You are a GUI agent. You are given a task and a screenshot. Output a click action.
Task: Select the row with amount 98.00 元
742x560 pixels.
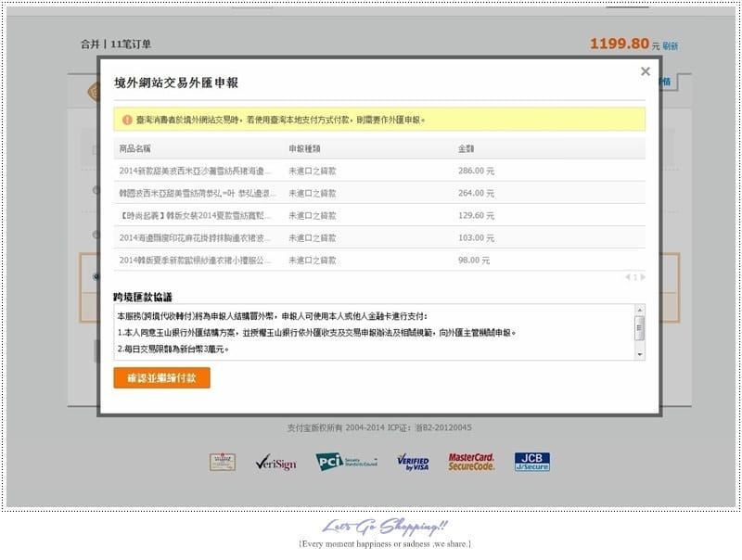click(x=379, y=261)
